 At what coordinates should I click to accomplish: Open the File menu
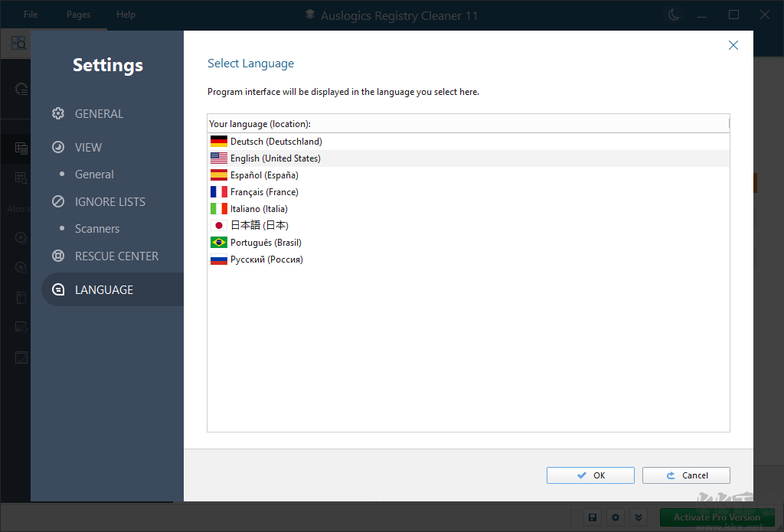[31, 15]
